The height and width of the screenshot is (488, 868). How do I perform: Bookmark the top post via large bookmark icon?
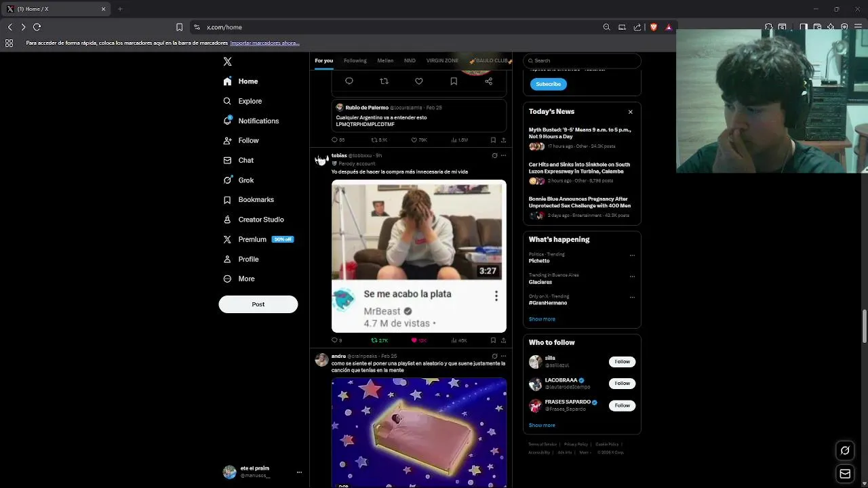click(454, 81)
